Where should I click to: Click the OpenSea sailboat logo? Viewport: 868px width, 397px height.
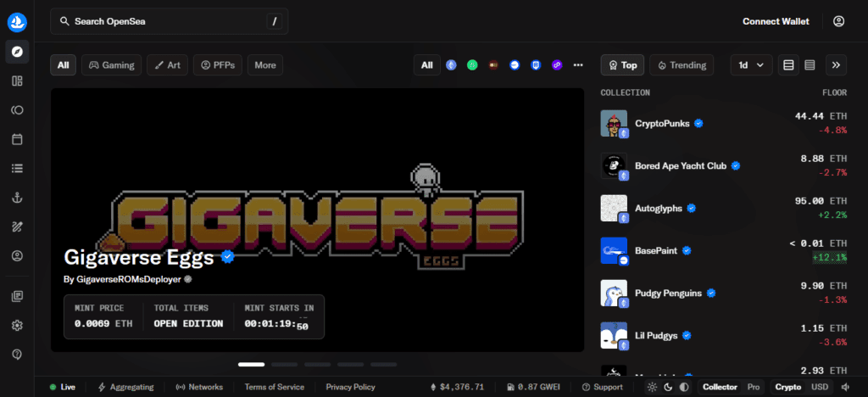pos(17,21)
